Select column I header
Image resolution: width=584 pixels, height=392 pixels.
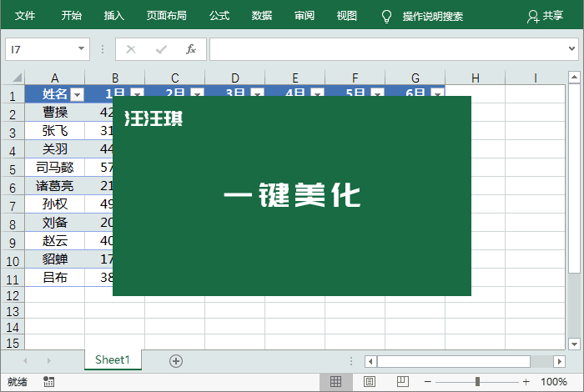(536, 78)
